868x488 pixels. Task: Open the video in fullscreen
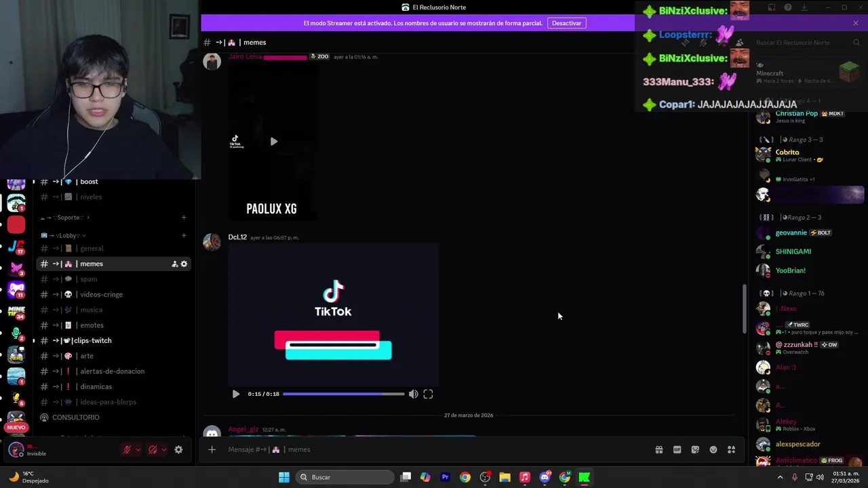click(x=428, y=394)
